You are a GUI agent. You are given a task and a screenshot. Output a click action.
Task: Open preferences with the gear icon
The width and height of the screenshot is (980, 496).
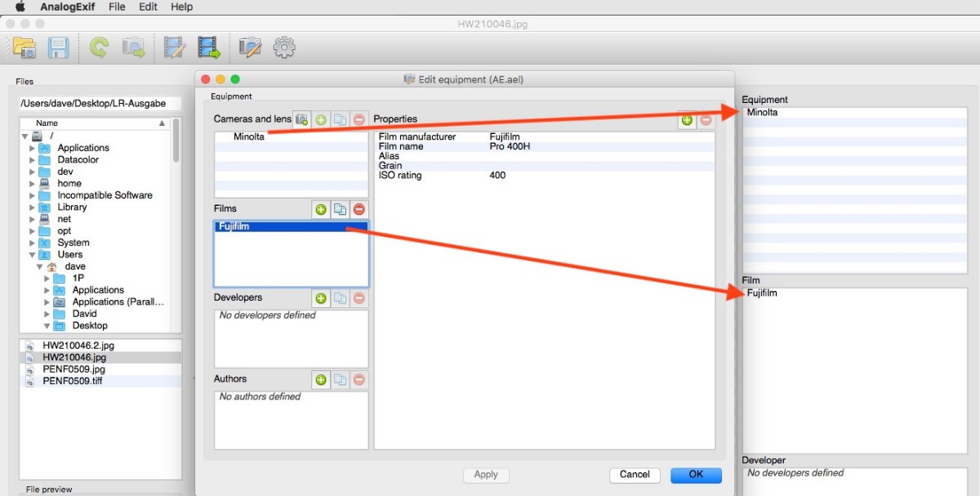pyautogui.click(x=283, y=48)
